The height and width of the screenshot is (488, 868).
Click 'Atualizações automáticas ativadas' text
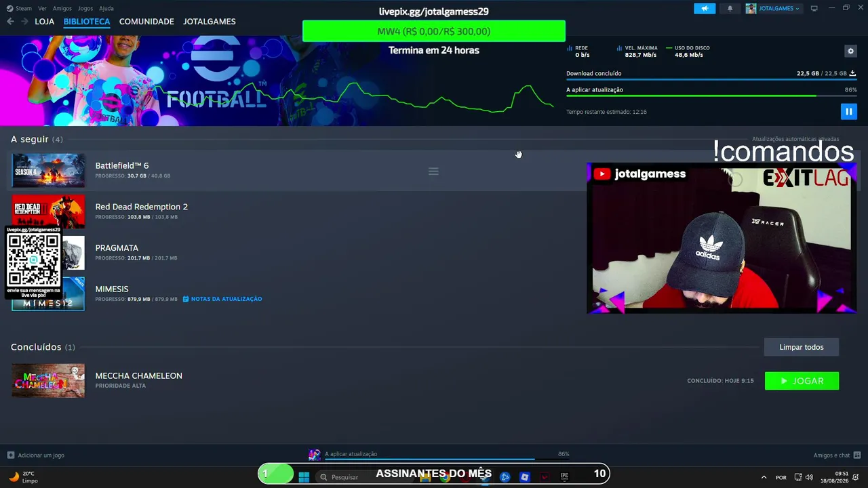795,139
